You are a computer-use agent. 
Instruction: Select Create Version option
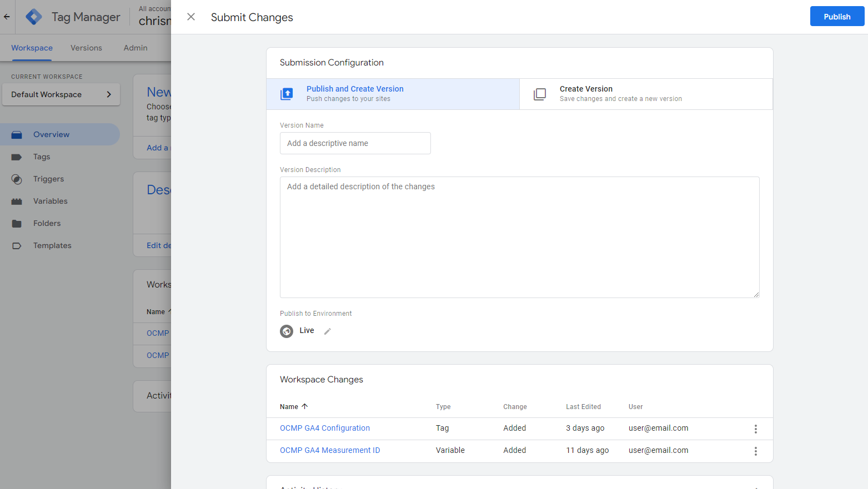646,94
